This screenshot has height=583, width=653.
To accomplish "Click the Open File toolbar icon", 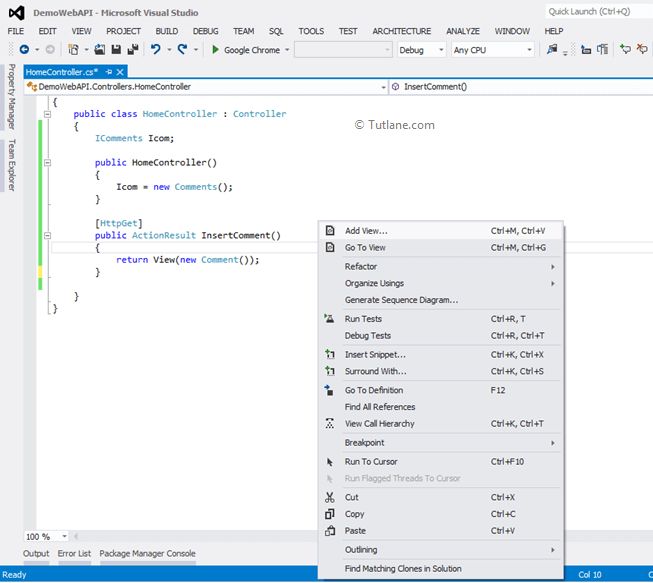I will tap(100, 50).
